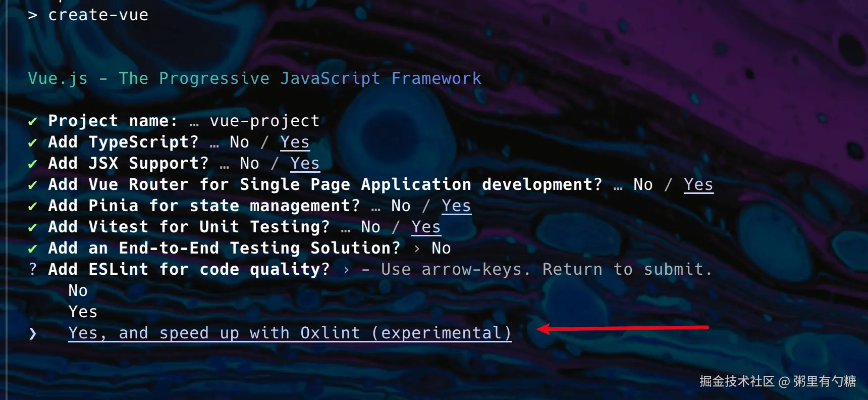Select the 'No' option for ESLint
868x400 pixels.
coord(78,290)
